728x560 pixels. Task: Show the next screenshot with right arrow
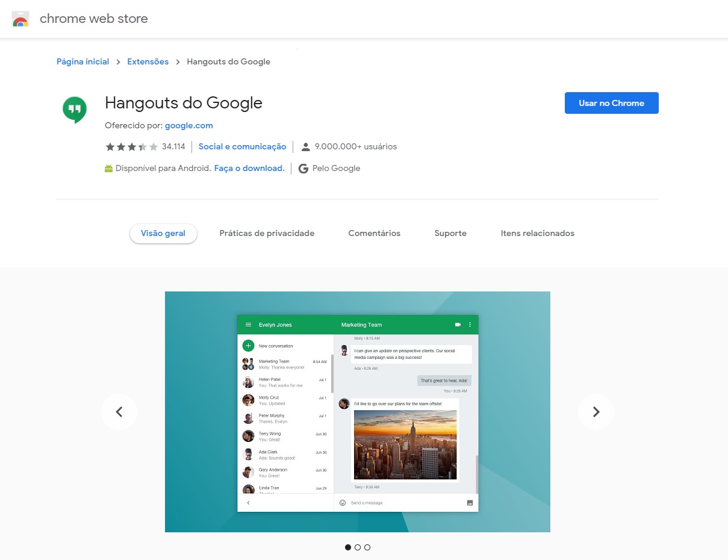click(596, 412)
